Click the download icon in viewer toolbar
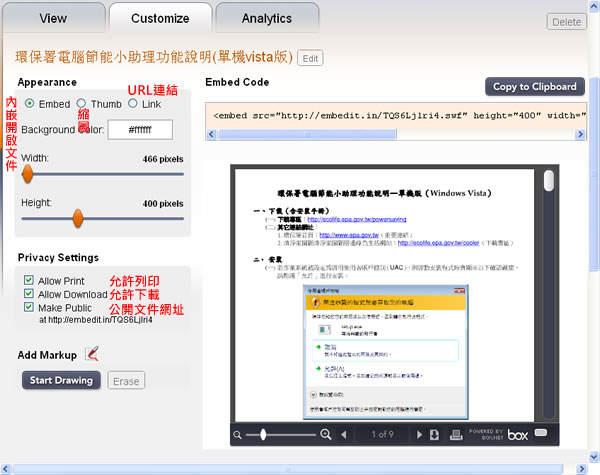This screenshot has width=600, height=475. click(x=435, y=435)
